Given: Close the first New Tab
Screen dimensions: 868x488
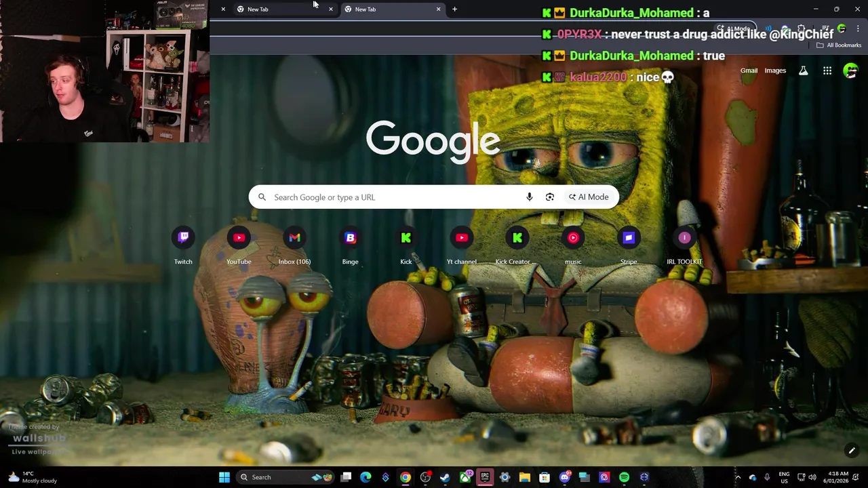Looking at the screenshot, I should [x=330, y=9].
